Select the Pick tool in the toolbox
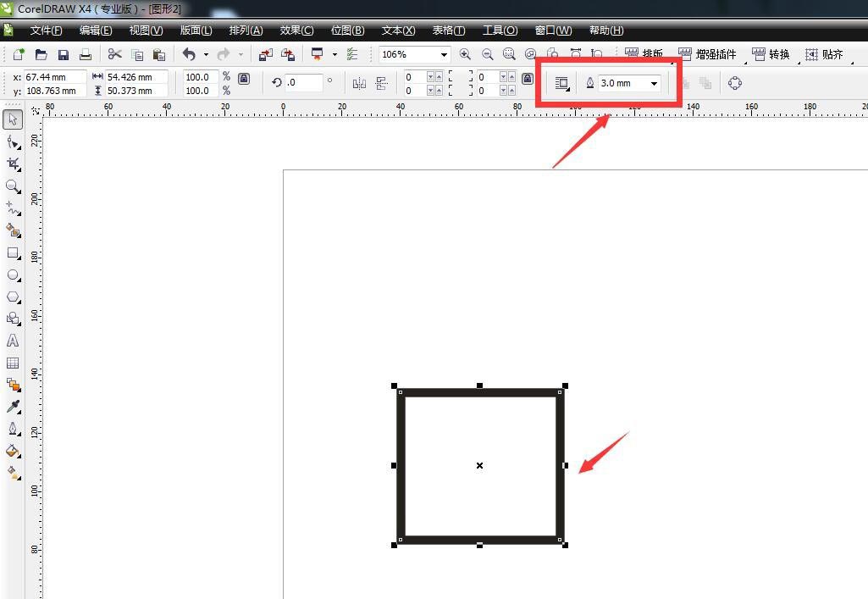The width and height of the screenshot is (868, 599). tap(13, 119)
